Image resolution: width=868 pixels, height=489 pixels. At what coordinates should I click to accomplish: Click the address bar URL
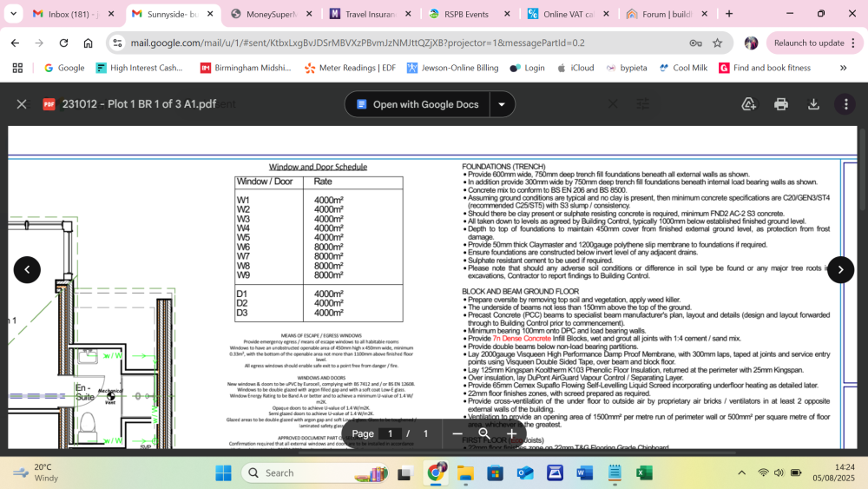358,43
